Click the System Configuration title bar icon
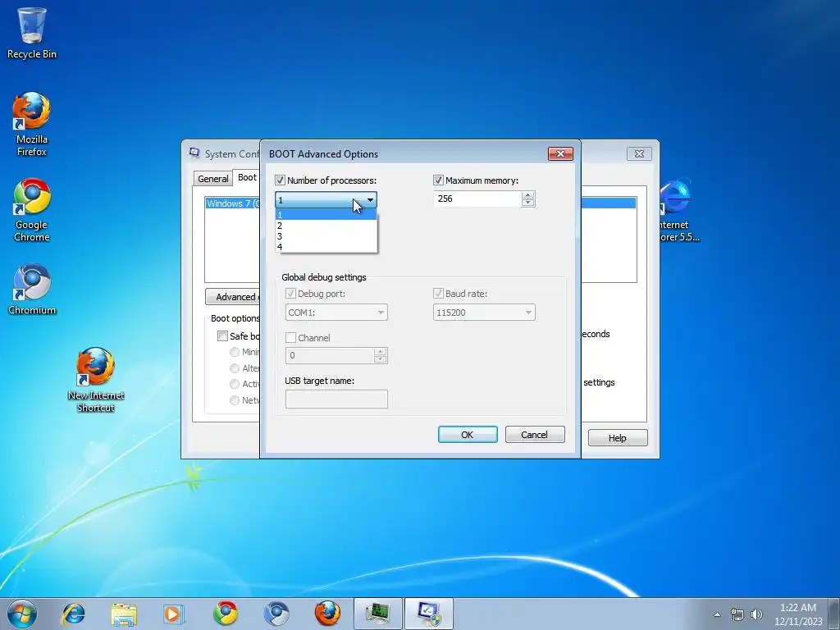 [x=194, y=153]
